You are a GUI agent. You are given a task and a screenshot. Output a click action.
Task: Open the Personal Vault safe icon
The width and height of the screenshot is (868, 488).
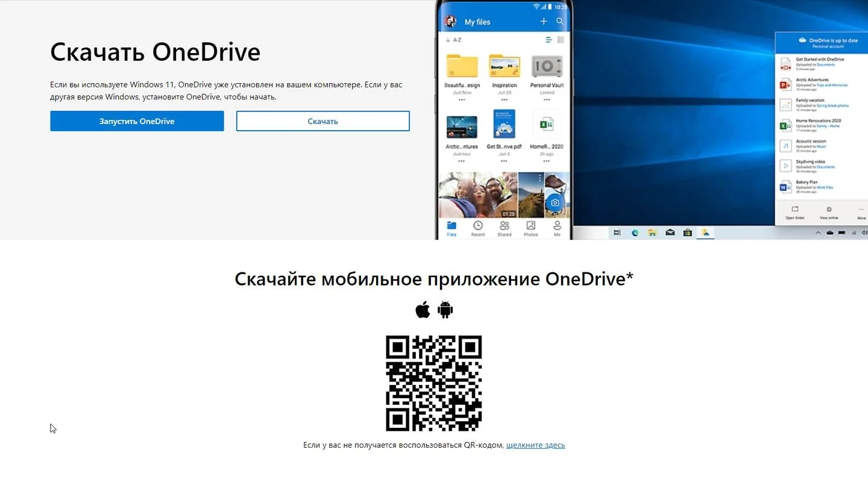click(x=547, y=67)
